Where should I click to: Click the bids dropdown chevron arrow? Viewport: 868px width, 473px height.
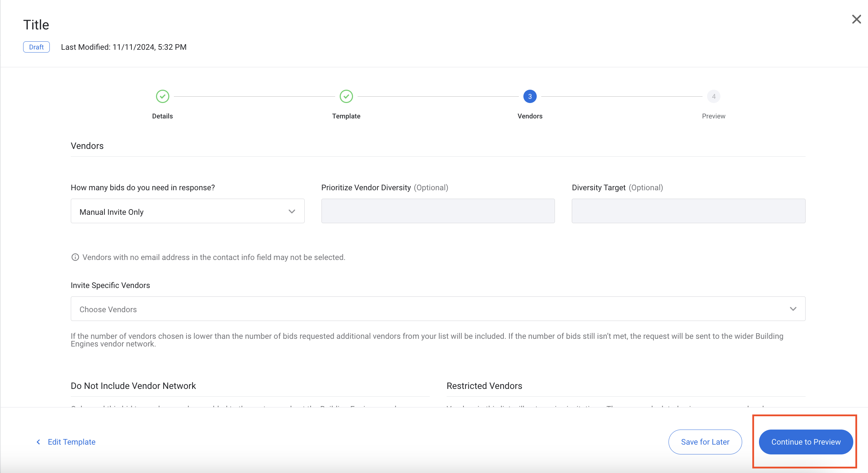pos(292,211)
